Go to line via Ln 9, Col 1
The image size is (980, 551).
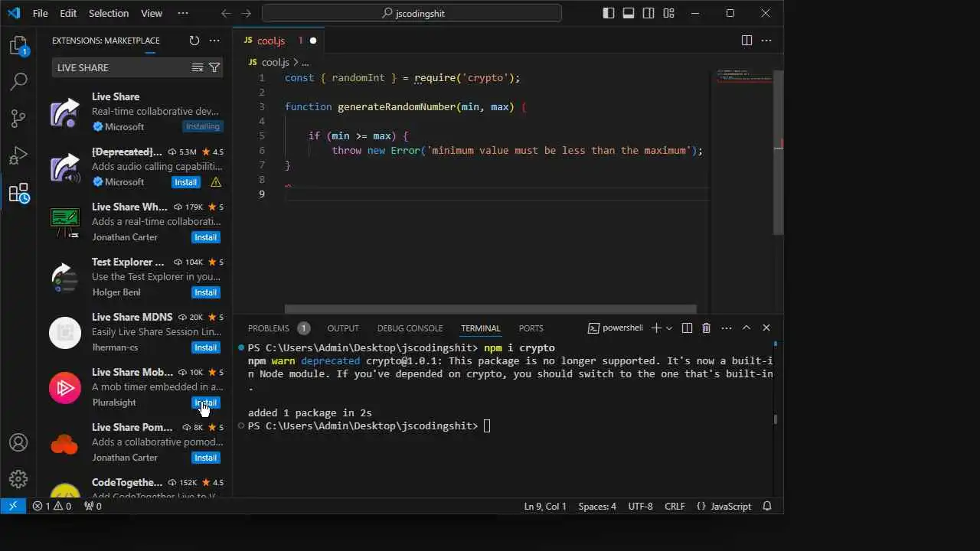[x=545, y=506]
